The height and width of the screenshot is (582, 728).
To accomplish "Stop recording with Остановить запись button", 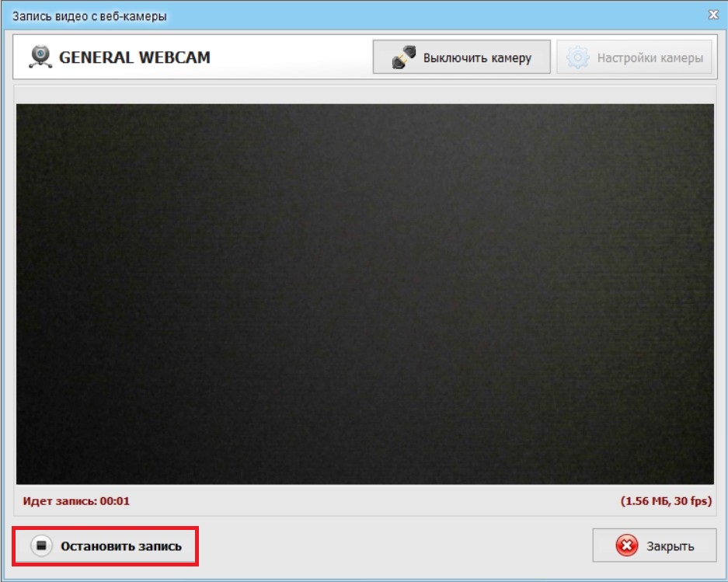I will click(x=106, y=545).
